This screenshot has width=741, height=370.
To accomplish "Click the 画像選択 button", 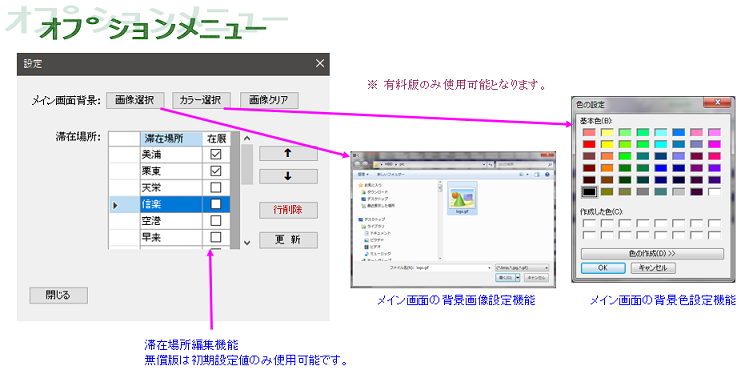I will pos(135,100).
